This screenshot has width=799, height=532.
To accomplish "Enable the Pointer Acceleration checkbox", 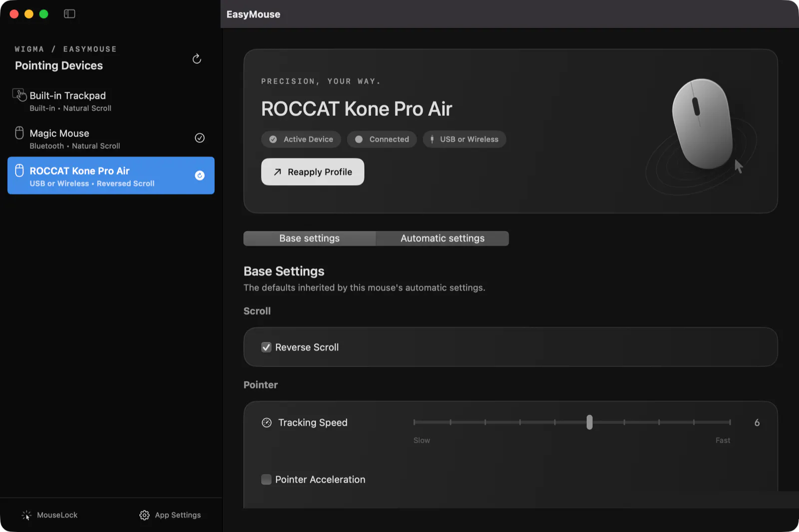I will coord(267,480).
